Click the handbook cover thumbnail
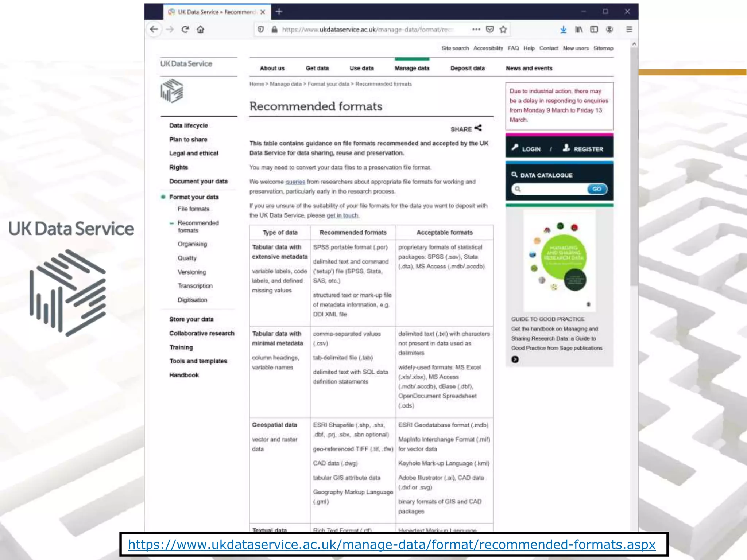 [x=560, y=261]
